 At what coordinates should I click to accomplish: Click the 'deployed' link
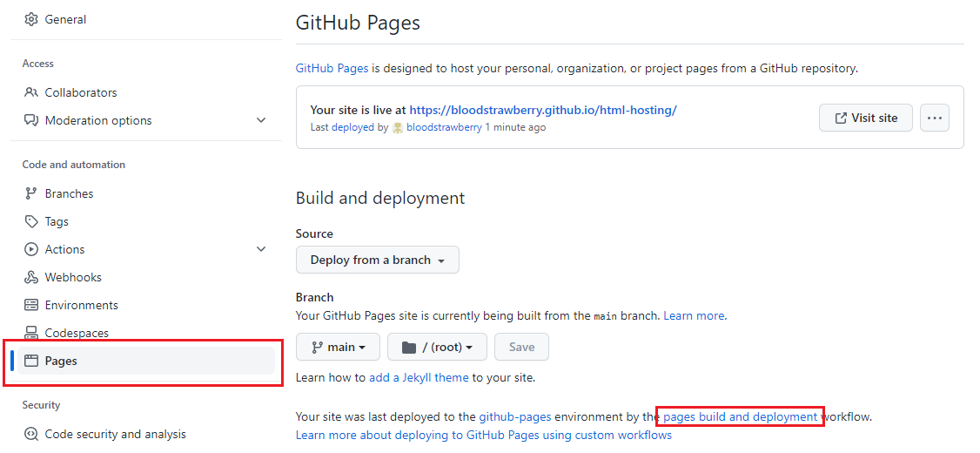pos(352,127)
